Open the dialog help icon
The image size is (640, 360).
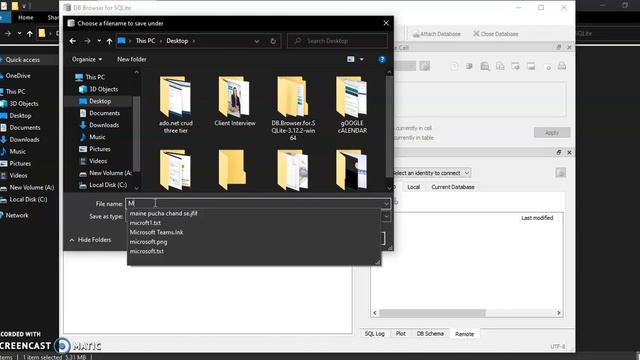(382, 60)
